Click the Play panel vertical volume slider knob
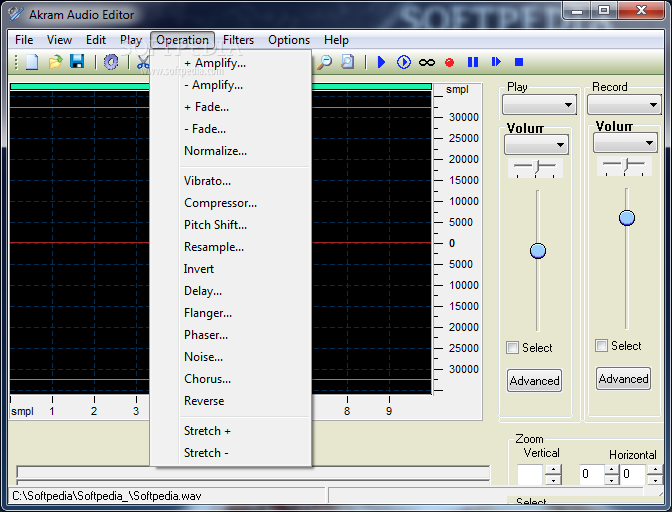This screenshot has height=512, width=672. [x=538, y=251]
